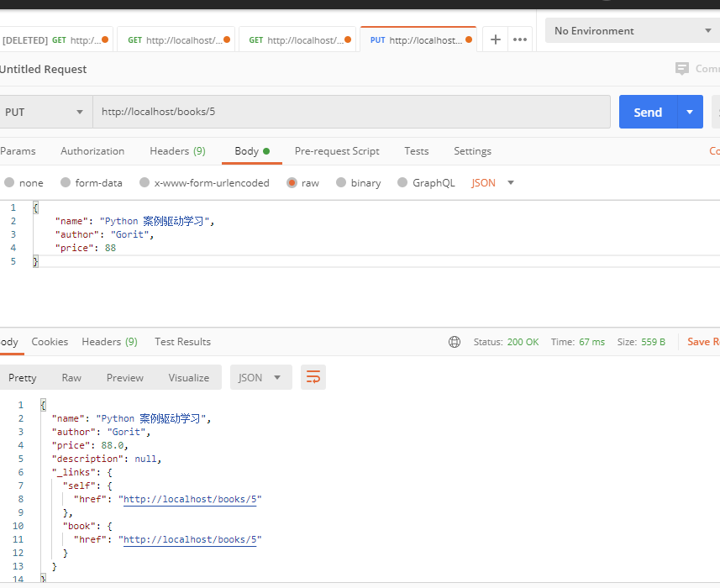Open the Send button arrow dropdown

pyautogui.click(x=690, y=112)
